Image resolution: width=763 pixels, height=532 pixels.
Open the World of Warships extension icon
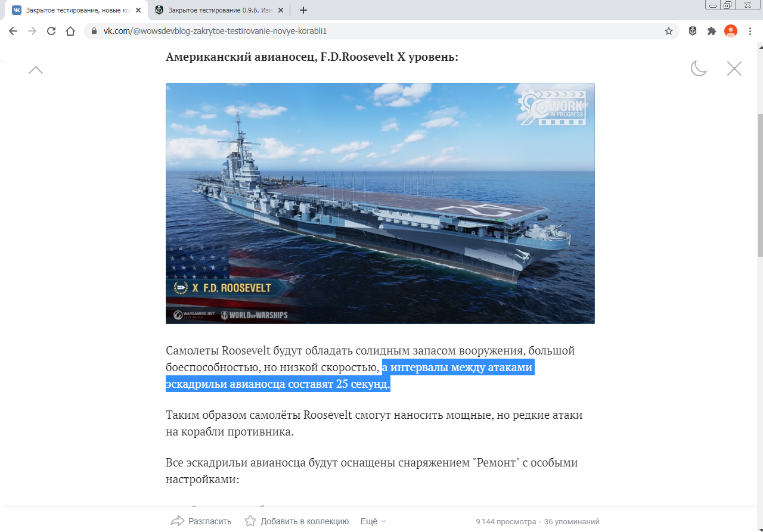click(x=693, y=31)
